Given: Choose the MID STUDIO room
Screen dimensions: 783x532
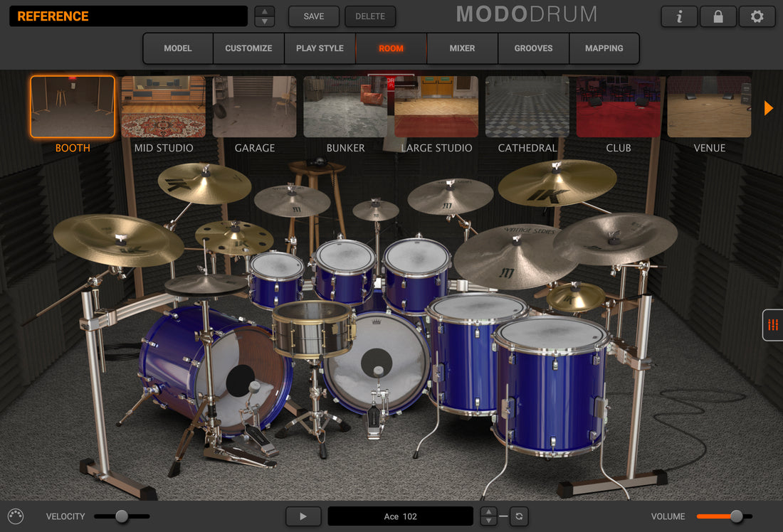Looking at the screenshot, I should click(x=163, y=107).
